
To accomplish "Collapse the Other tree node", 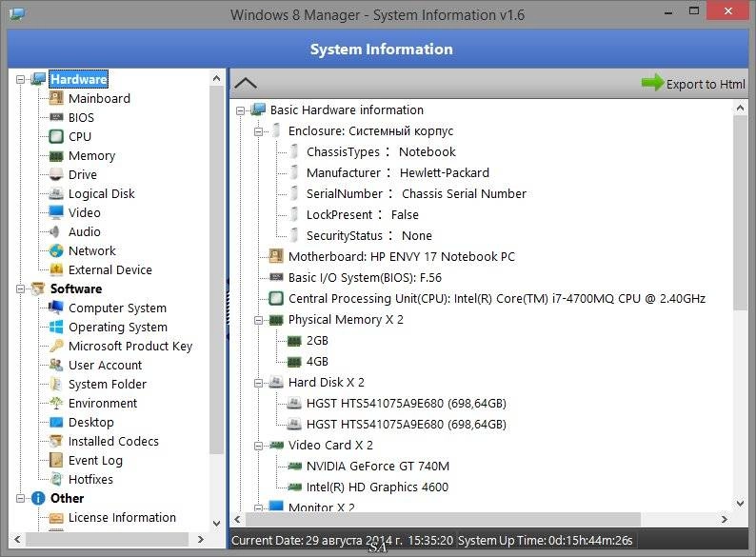I will click(20, 498).
